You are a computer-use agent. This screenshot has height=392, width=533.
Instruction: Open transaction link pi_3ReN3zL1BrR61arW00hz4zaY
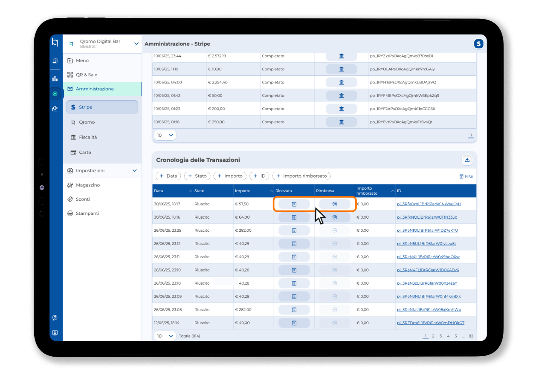(x=427, y=283)
